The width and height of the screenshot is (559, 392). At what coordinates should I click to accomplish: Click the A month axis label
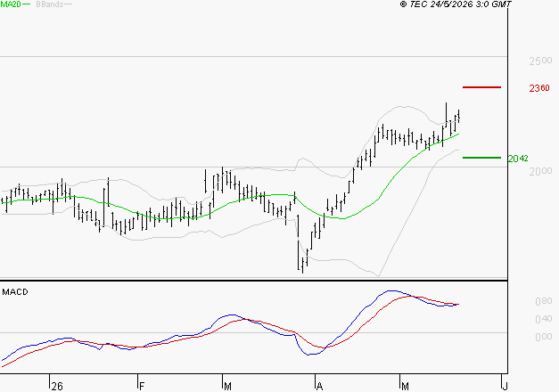click(319, 386)
